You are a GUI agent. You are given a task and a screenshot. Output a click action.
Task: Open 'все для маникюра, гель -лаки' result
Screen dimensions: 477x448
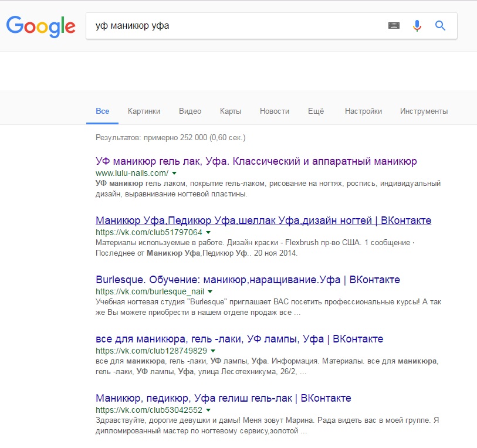(239, 339)
